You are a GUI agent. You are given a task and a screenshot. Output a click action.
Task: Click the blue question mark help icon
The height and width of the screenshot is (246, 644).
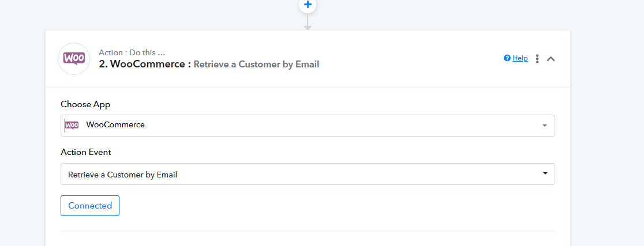(507, 58)
